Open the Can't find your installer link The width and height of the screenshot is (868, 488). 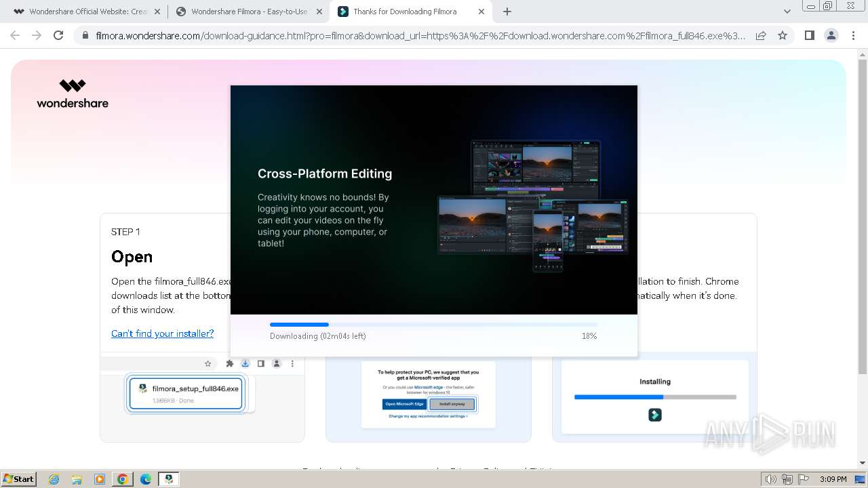click(x=162, y=333)
